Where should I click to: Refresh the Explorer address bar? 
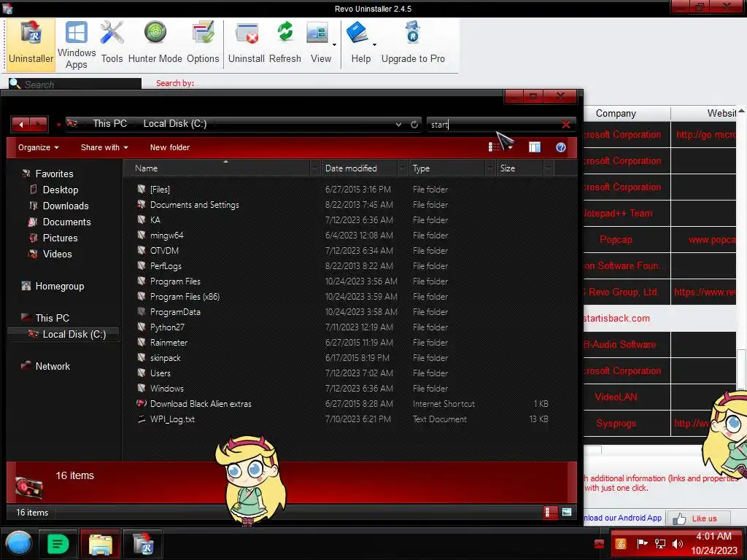(414, 124)
